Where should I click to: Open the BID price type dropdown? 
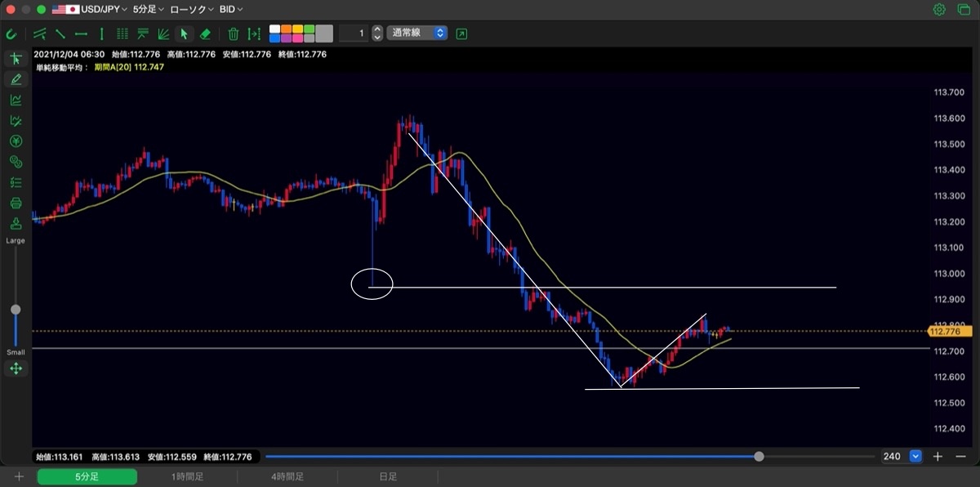[x=231, y=10]
